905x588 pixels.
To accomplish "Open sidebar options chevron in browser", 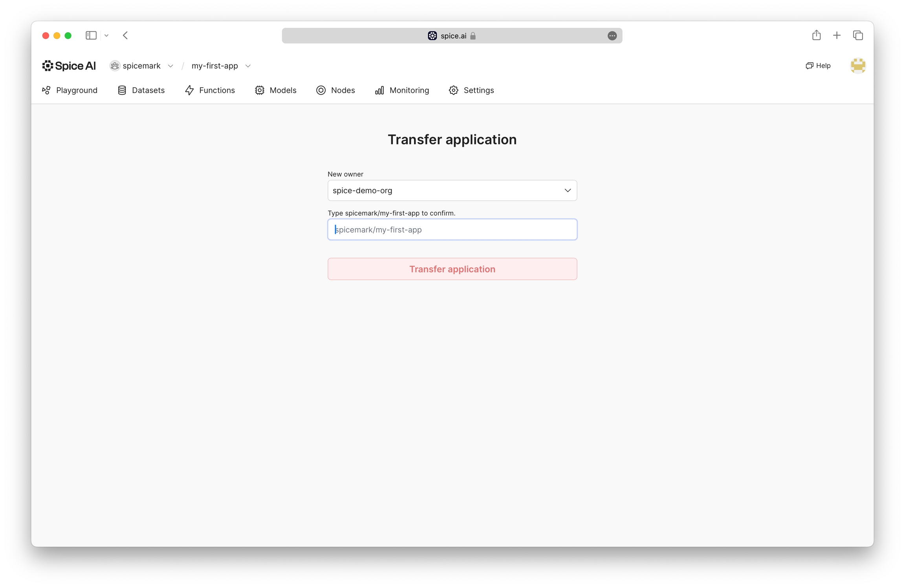I will [106, 35].
